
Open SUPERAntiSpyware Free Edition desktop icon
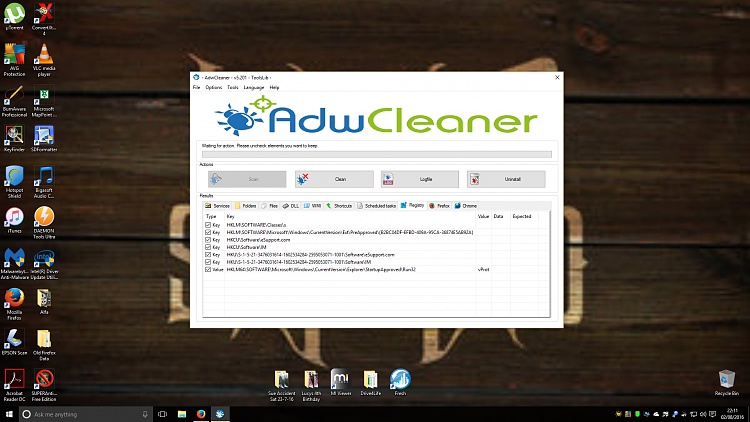click(44, 385)
